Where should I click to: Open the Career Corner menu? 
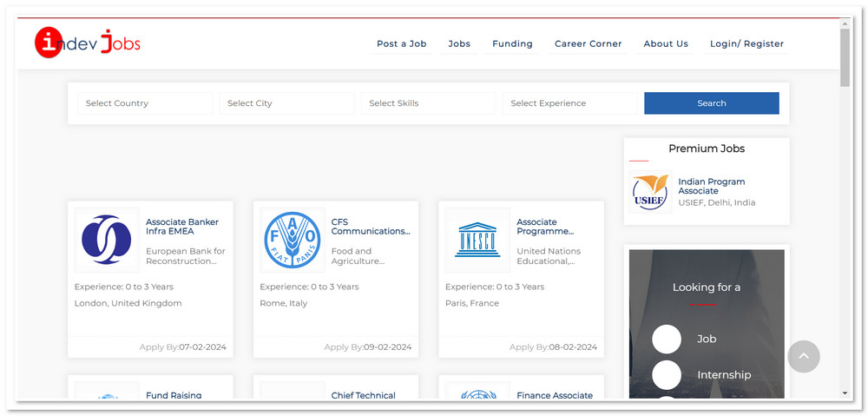(588, 43)
